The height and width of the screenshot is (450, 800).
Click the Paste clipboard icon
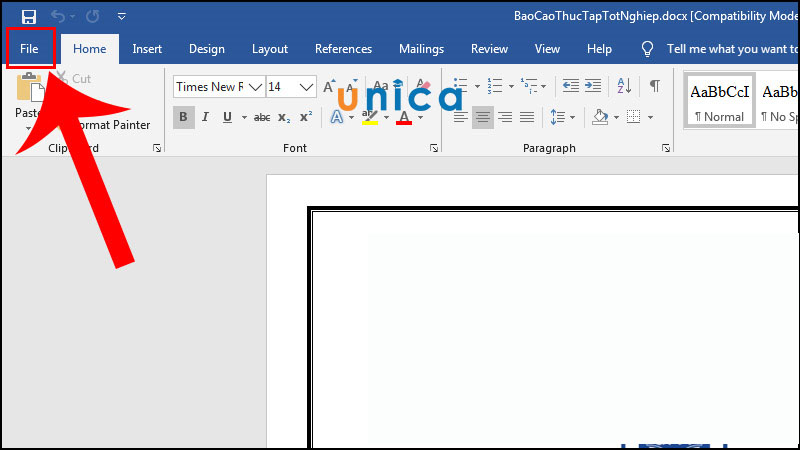pyautogui.click(x=29, y=88)
